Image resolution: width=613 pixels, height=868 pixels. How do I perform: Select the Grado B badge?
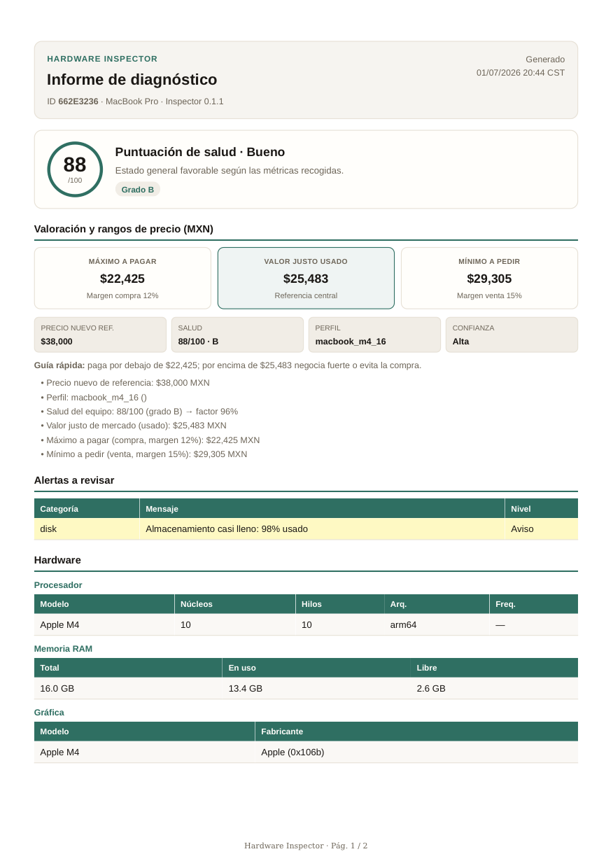click(x=138, y=189)
